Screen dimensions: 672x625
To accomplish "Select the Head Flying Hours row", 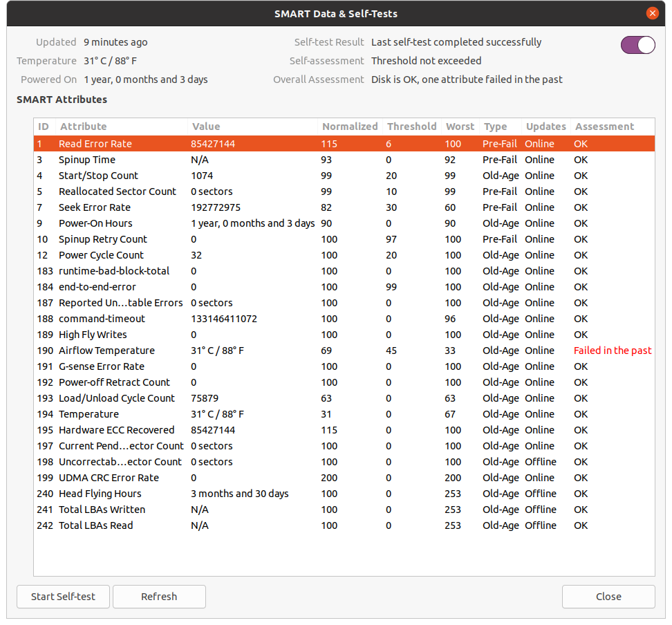I will [x=344, y=493].
